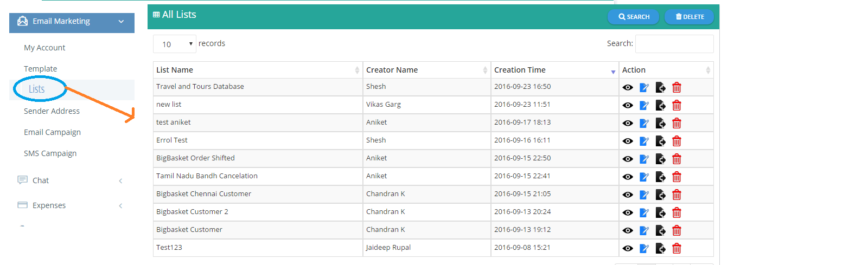Viewport: 868px width, 265px height.
Task: Open Lists in the sidebar
Action: pyautogui.click(x=37, y=89)
